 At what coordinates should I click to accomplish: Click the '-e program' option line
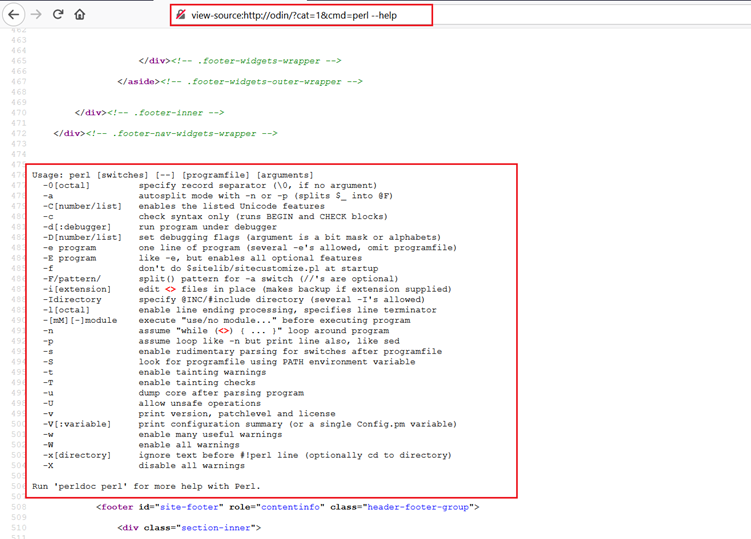[x=250, y=247]
